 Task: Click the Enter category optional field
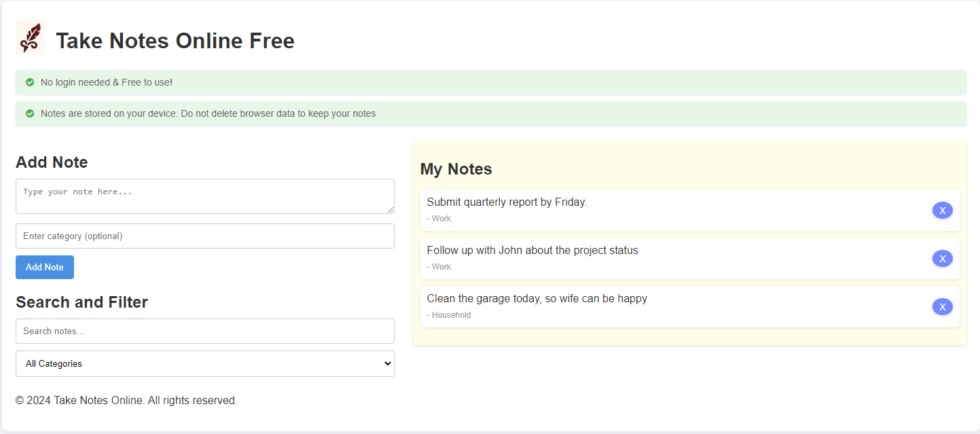(205, 236)
